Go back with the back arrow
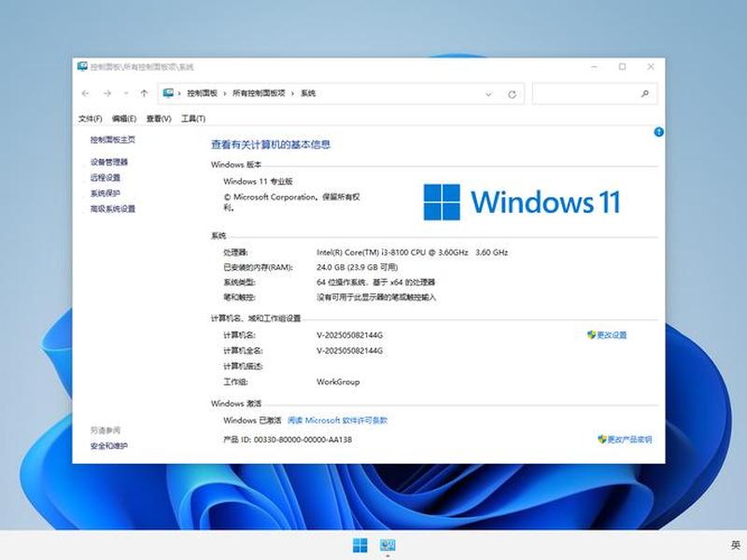The image size is (747, 560). click(85, 93)
